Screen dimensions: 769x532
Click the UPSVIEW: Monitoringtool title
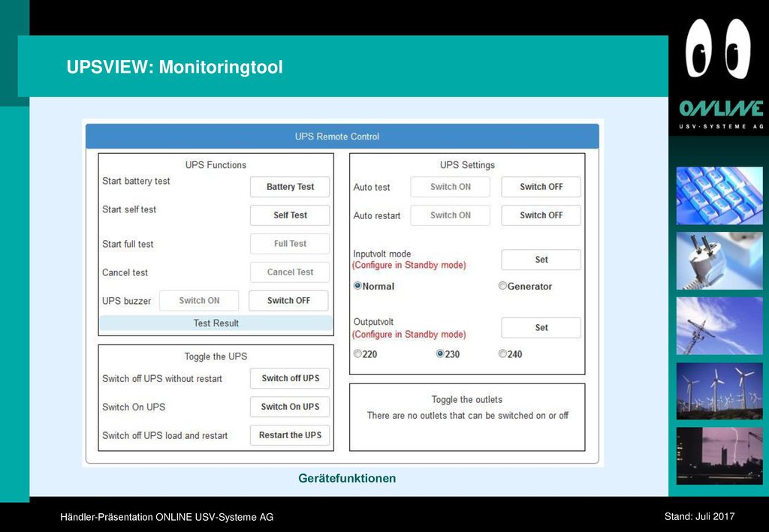click(174, 67)
